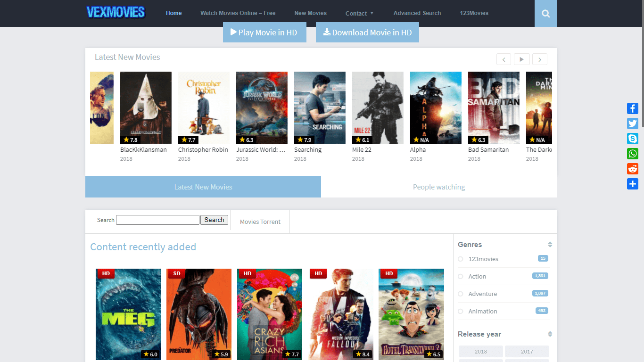Select the 123movies genre radio button
Screen dimensions: 644x362
461,259
